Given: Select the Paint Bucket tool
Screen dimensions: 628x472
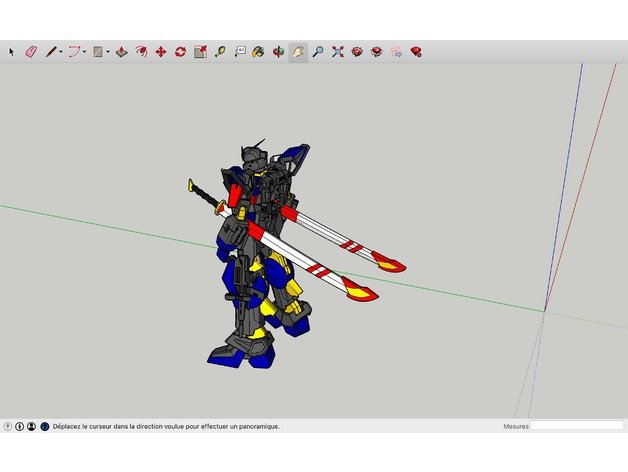Looking at the screenshot, I should click(258, 51).
